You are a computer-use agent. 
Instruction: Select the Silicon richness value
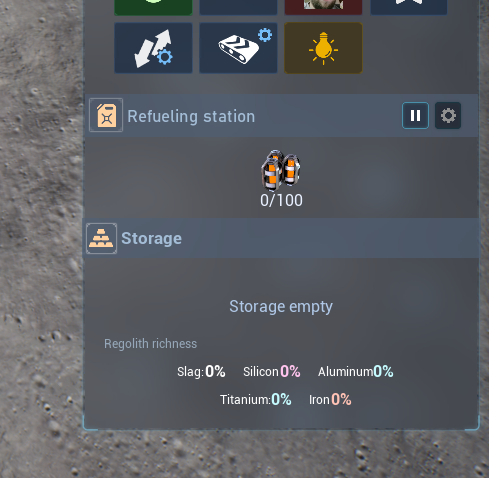click(x=290, y=371)
